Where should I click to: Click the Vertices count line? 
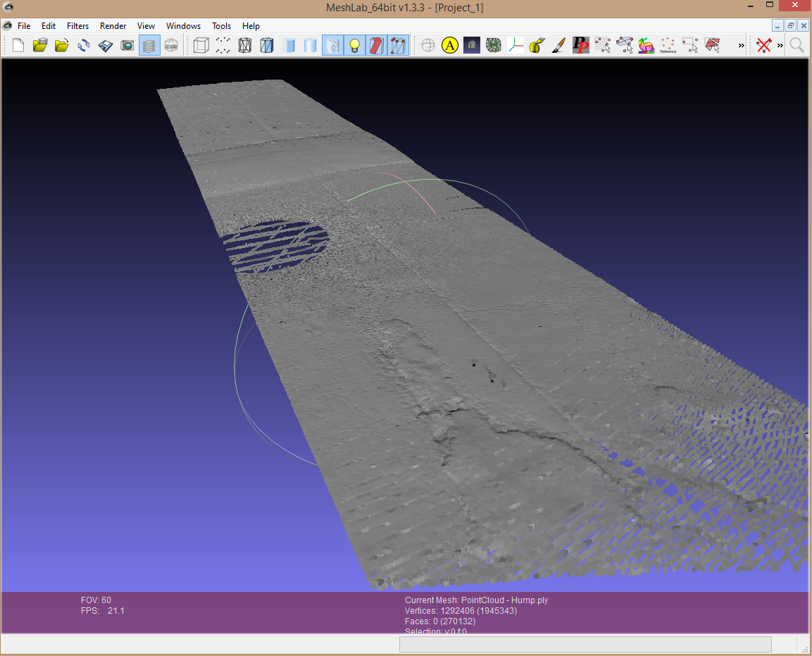[x=461, y=611]
